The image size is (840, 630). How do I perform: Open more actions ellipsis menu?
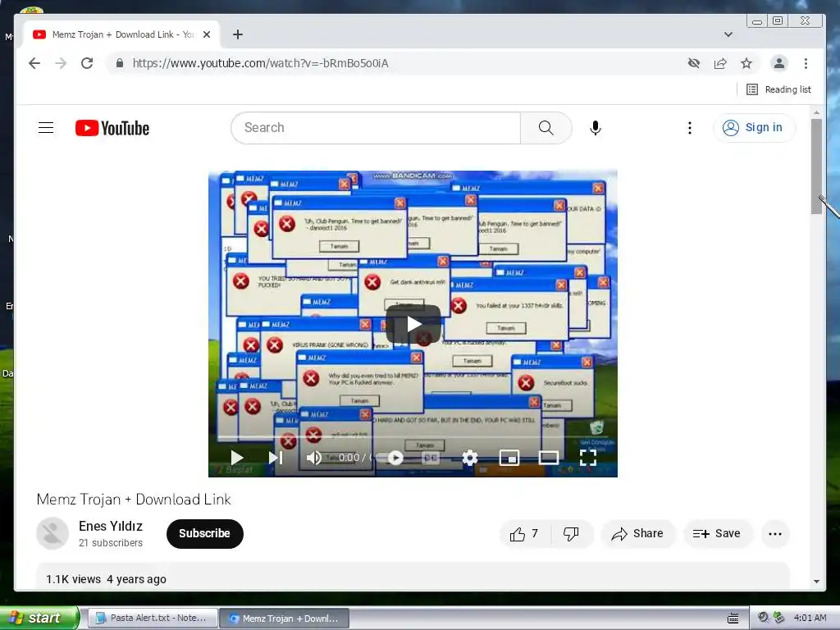tap(774, 533)
